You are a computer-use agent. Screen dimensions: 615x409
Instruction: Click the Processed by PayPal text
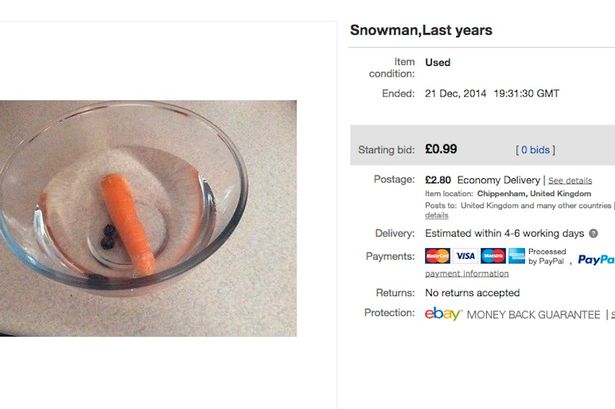tap(547, 256)
